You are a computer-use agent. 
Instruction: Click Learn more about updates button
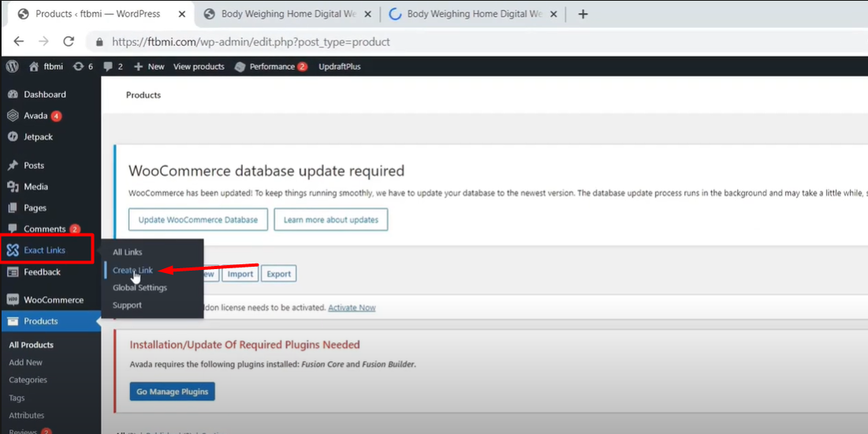click(x=331, y=219)
